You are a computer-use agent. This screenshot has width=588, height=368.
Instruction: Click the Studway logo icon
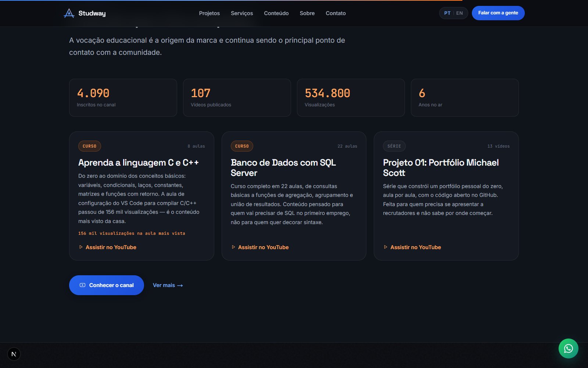[69, 13]
